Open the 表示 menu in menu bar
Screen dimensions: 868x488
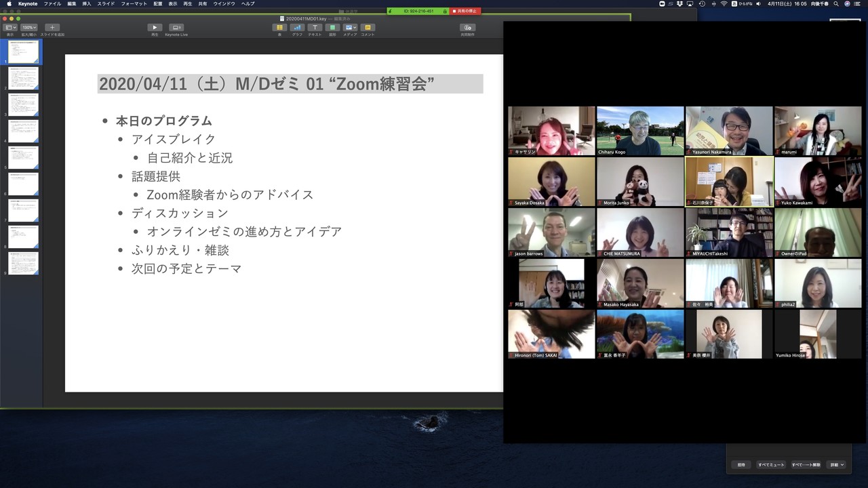click(x=173, y=3)
